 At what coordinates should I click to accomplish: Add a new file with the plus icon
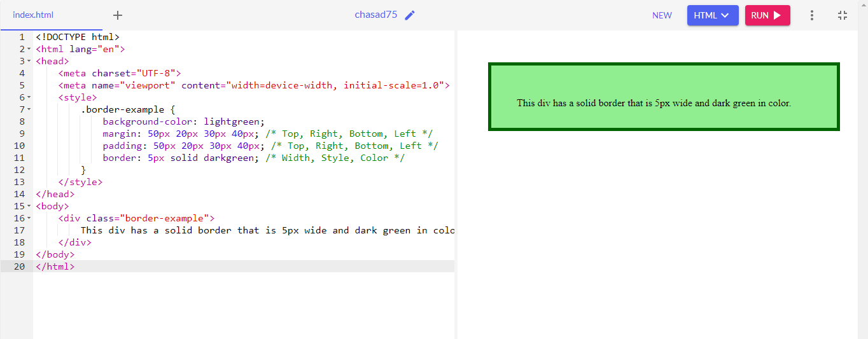tap(118, 15)
